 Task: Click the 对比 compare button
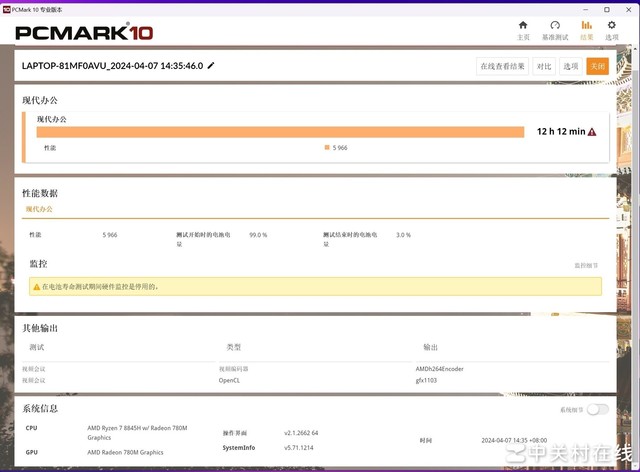tap(544, 66)
